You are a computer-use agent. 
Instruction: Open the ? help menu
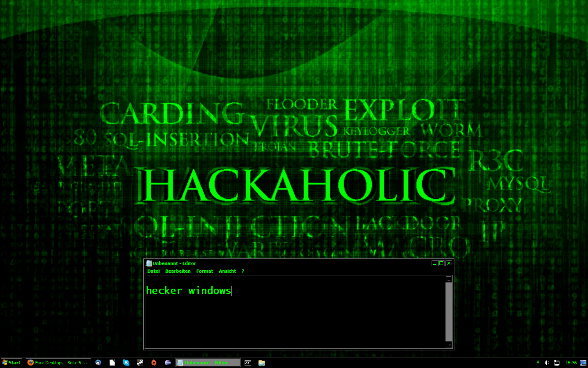pos(243,271)
